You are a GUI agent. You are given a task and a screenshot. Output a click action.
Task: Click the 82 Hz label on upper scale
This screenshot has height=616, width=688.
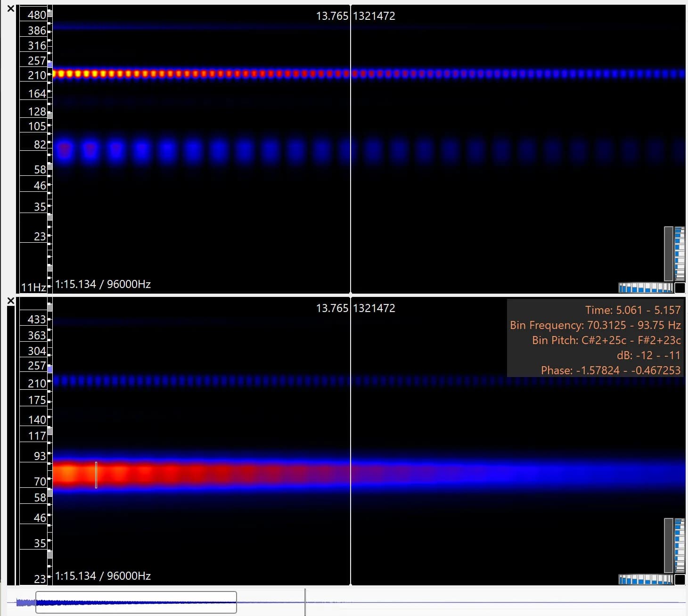click(x=40, y=145)
